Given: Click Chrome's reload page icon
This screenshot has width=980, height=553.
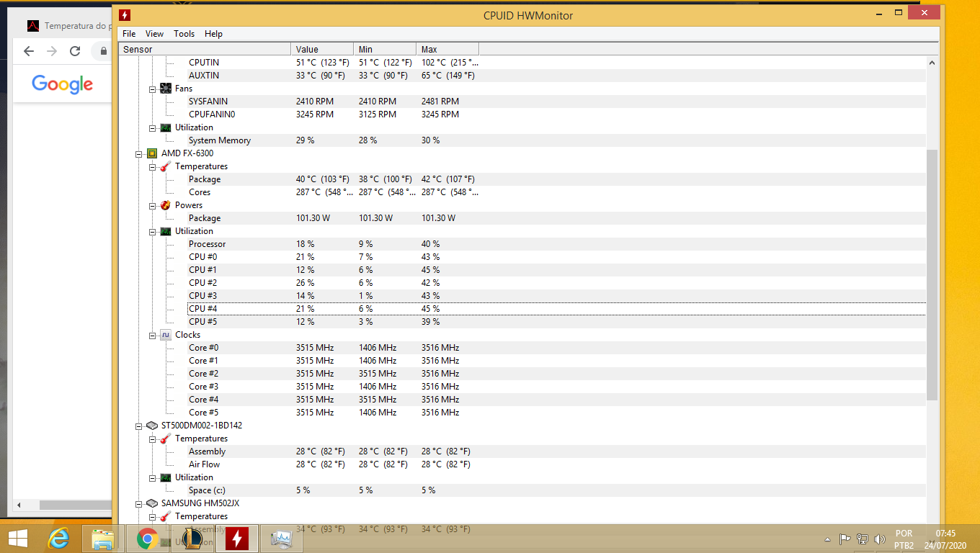Looking at the screenshot, I should (x=75, y=51).
